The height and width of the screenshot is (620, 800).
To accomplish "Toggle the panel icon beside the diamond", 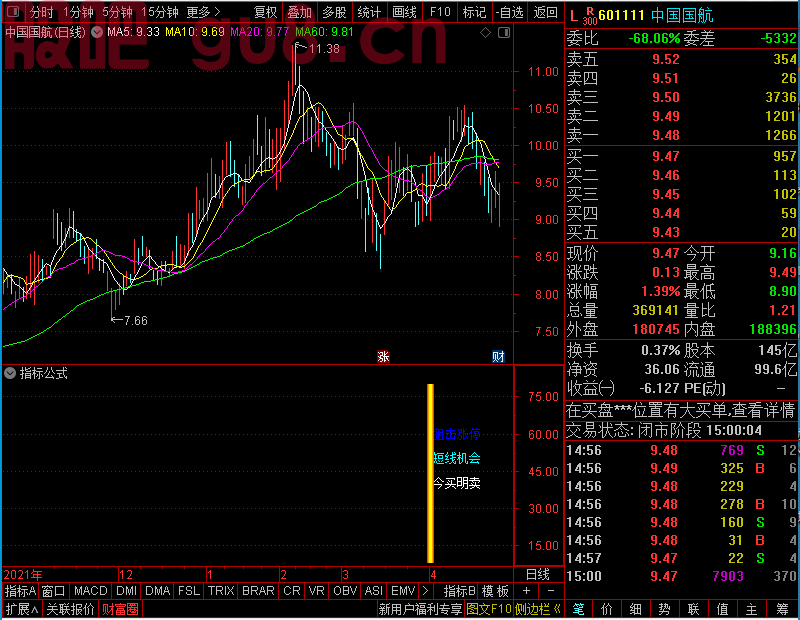I will (x=504, y=33).
